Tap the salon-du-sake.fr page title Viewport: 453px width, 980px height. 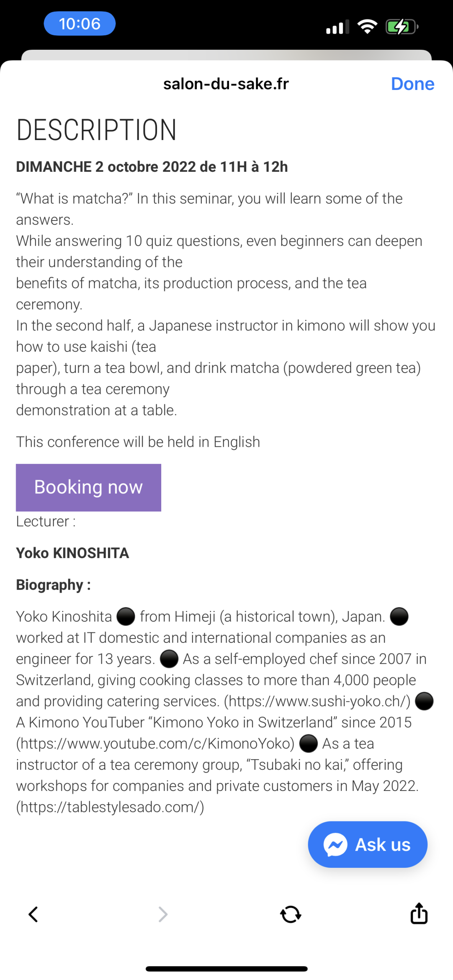226,84
